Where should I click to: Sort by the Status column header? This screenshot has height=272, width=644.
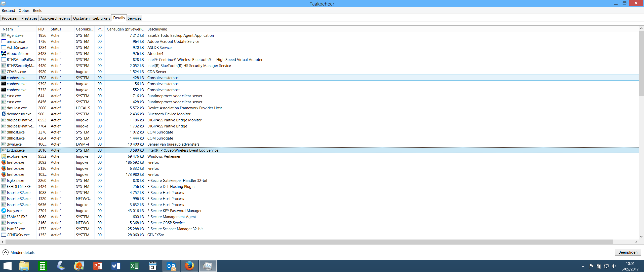coord(62,29)
